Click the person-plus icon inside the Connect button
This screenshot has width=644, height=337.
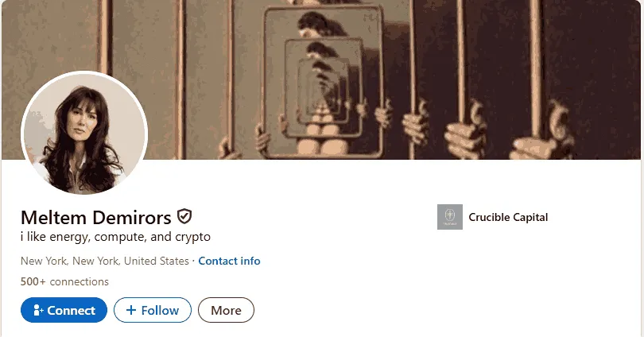point(38,310)
